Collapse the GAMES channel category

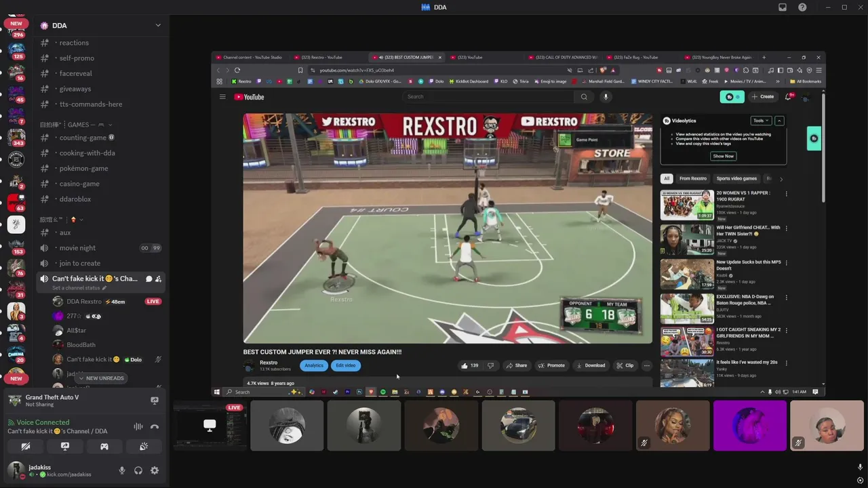click(76, 125)
